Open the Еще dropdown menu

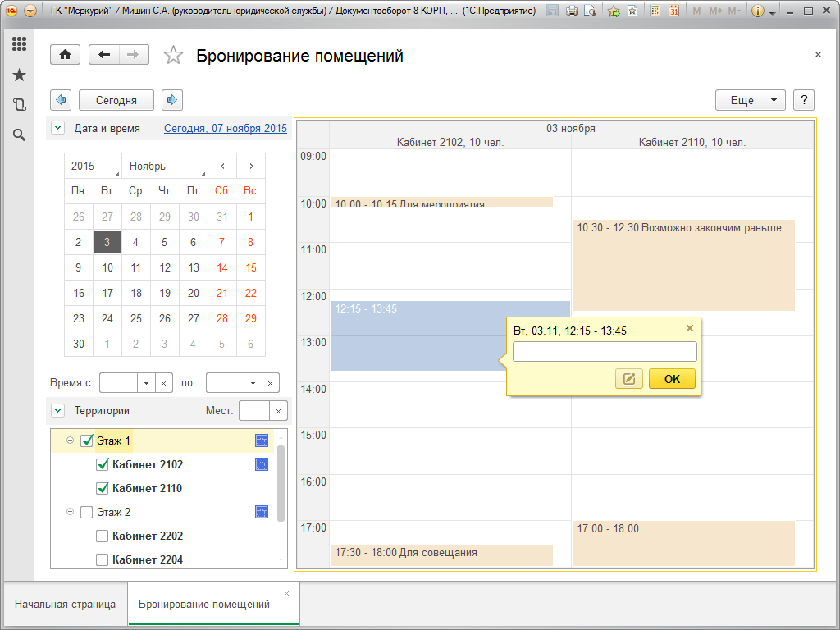(750, 100)
